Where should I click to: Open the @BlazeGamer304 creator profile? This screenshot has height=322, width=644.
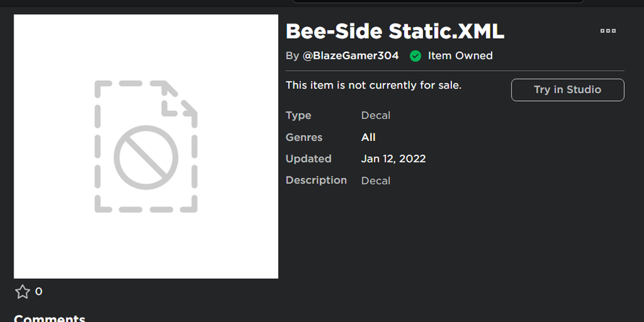351,56
